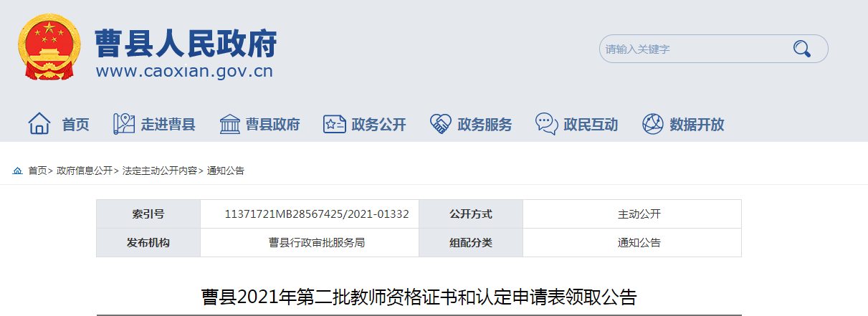
Task: Click the globe icon beside 数据开放
Action: click(x=653, y=124)
